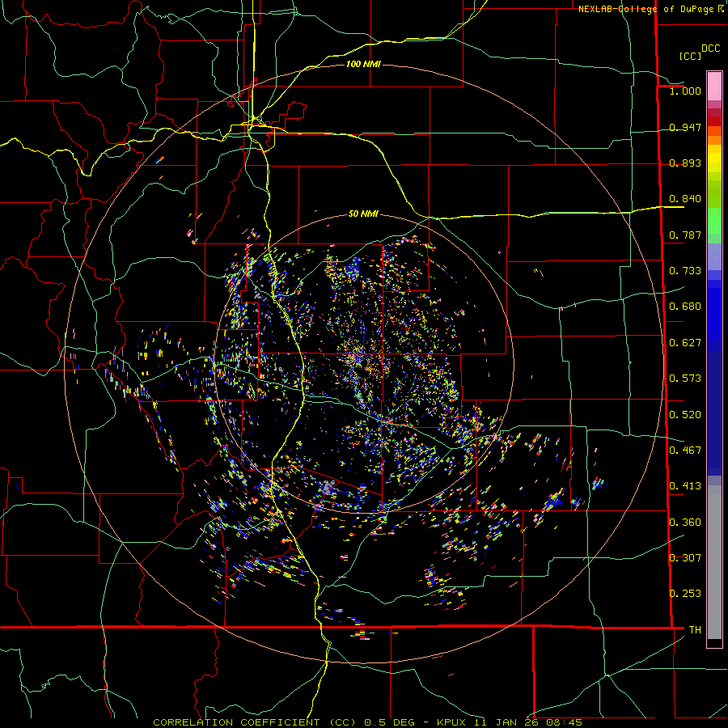
Task: Select the 0.893 legend value
Action: click(685, 163)
